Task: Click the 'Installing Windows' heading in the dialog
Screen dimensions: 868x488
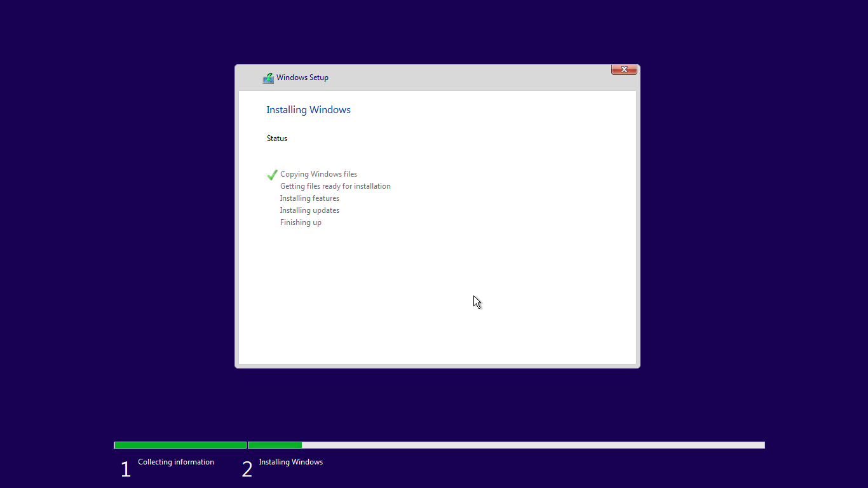Action: [x=308, y=110]
